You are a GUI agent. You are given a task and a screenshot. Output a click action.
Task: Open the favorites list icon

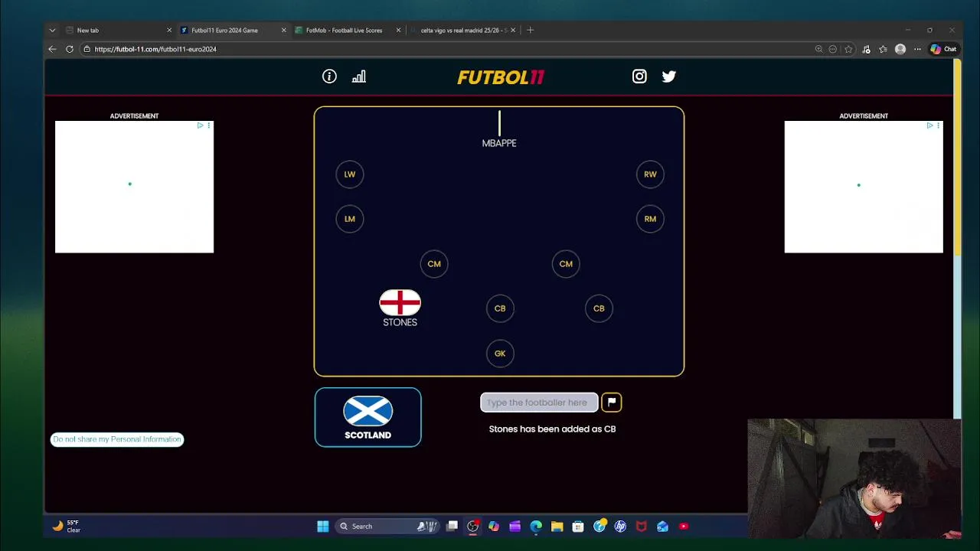(883, 49)
